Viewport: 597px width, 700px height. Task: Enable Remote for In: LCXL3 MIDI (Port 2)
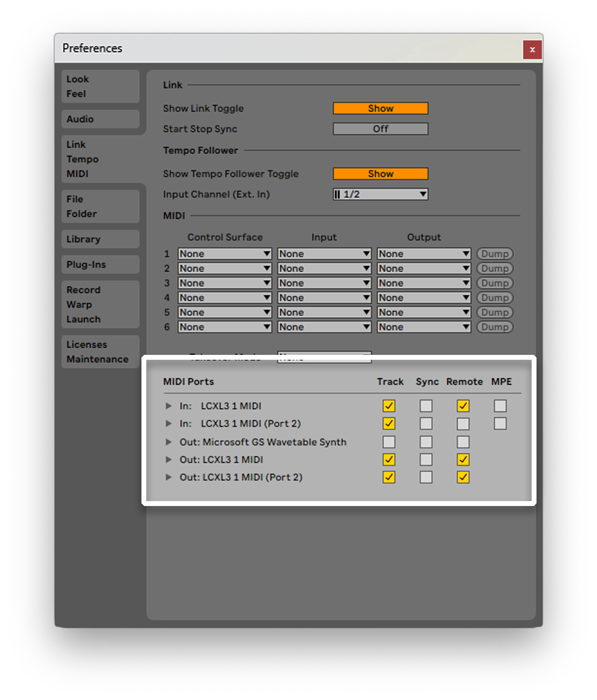pyautogui.click(x=463, y=423)
